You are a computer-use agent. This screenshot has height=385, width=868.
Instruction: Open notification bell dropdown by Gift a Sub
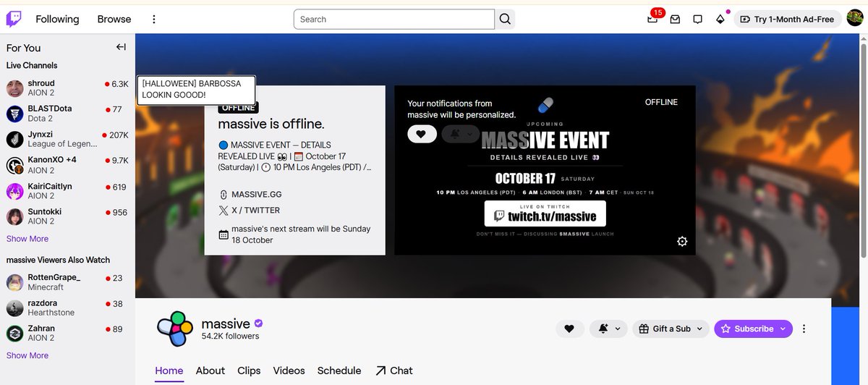pos(608,329)
